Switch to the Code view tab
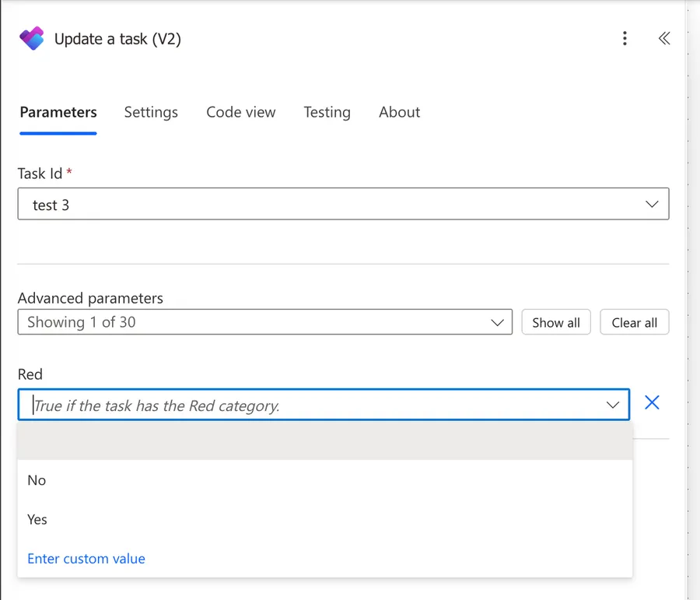 pyautogui.click(x=240, y=112)
